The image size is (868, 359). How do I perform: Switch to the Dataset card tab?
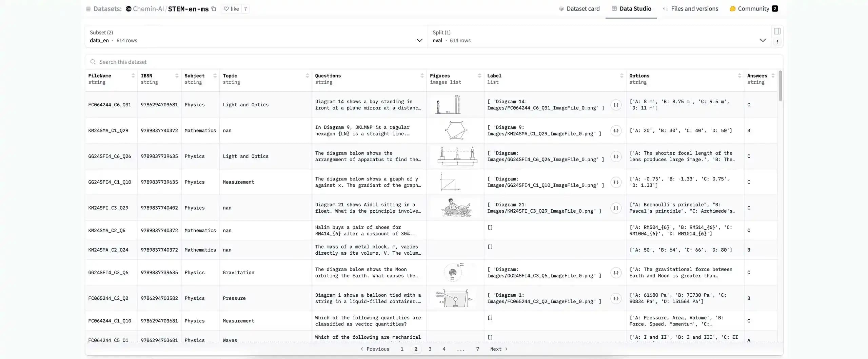click(579, 9)
